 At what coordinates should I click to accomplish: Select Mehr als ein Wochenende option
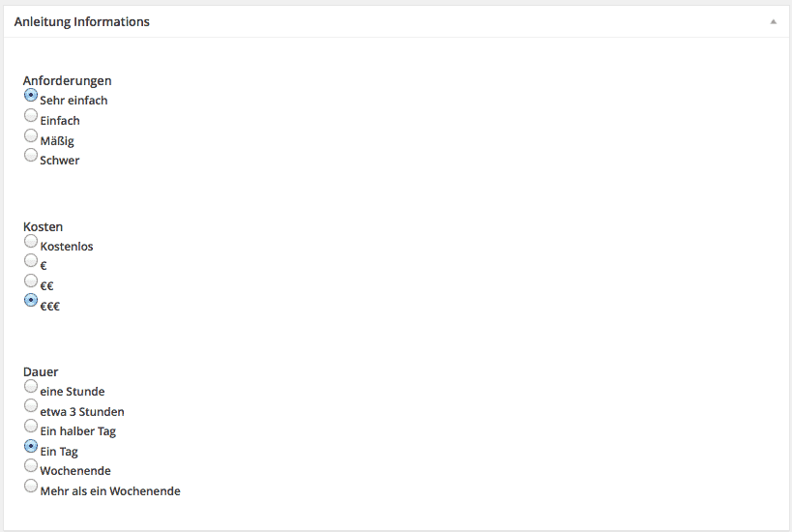[31, 487]
